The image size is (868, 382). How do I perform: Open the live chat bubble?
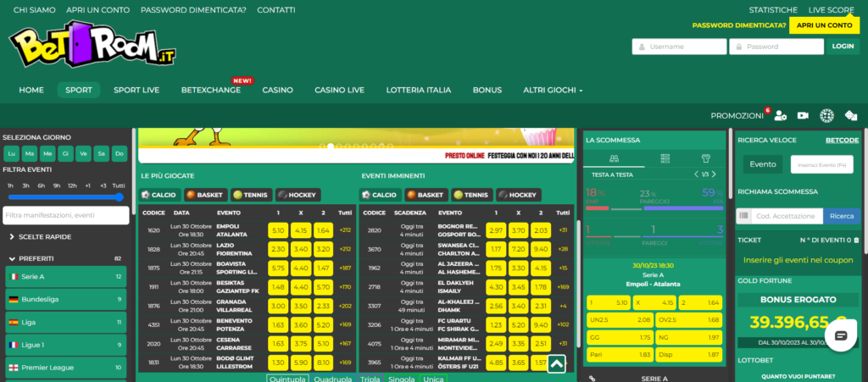point(841,335)
